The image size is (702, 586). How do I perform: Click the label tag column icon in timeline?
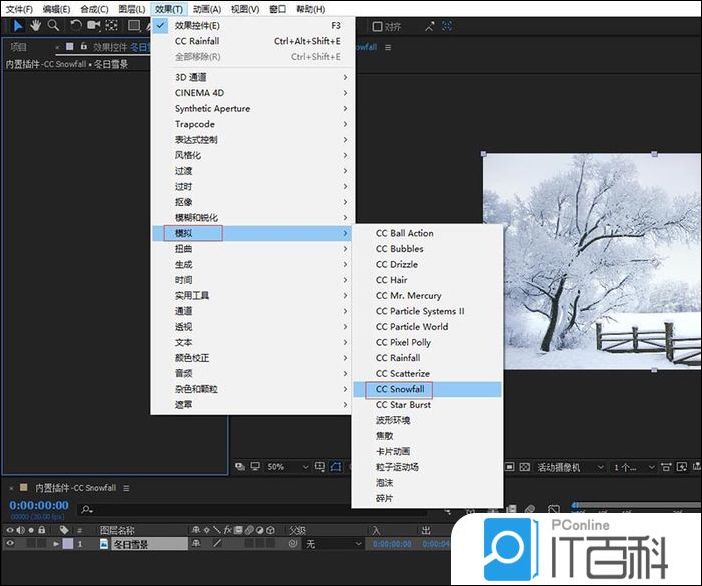pyautogui.click(x=64, y=530)
